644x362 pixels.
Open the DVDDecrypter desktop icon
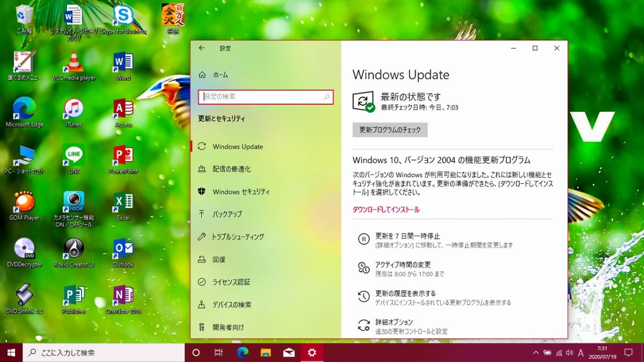(x=24, y=252)
